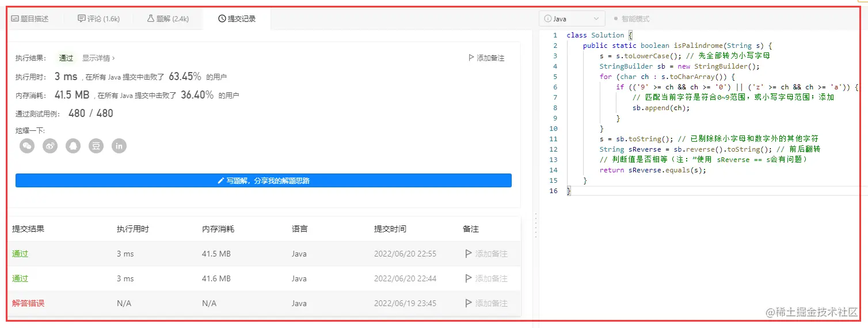Click the 63.45% runtime percentile
Image resolution: width=868 pixels, height=328 pixels.
(x=185, y=76)
